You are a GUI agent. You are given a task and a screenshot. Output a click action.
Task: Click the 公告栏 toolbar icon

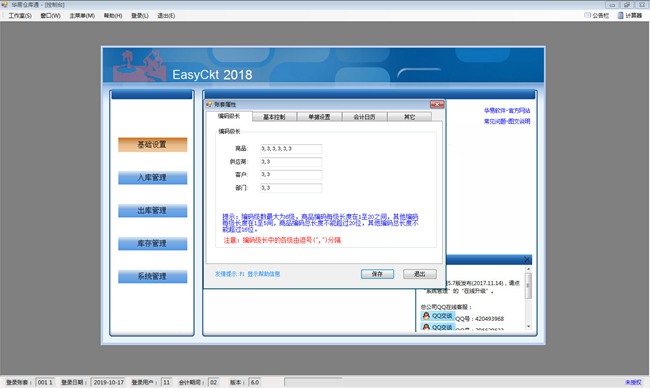pyautogui.click(x=597, y=16)
